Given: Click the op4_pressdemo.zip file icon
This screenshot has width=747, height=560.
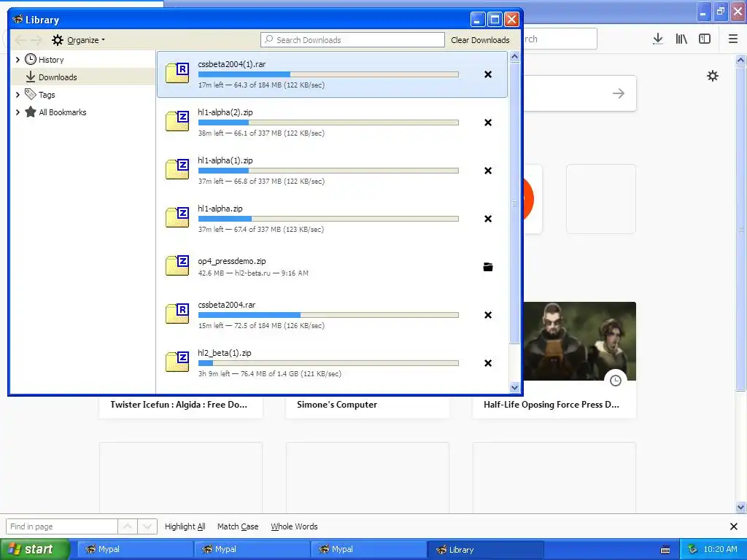Looking at the screenshot, I should click(x=177, y=265).
